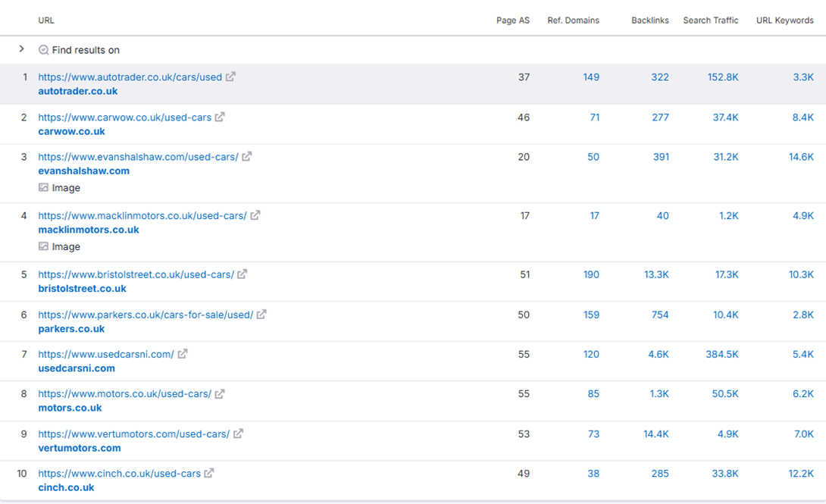Open external link icon for evanshalshaw.com URL
The width and height of the screenshot is (826, 504).
tap(246, 156)
